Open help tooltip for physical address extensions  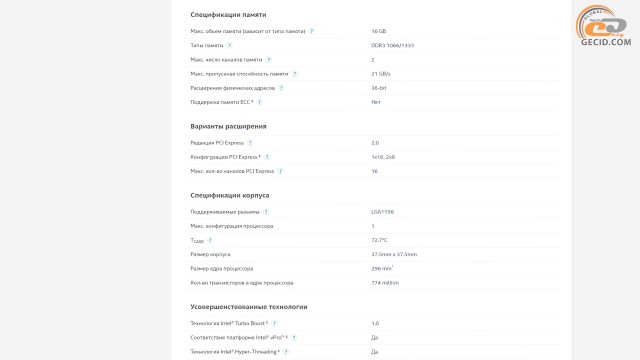tap(281, 88)
